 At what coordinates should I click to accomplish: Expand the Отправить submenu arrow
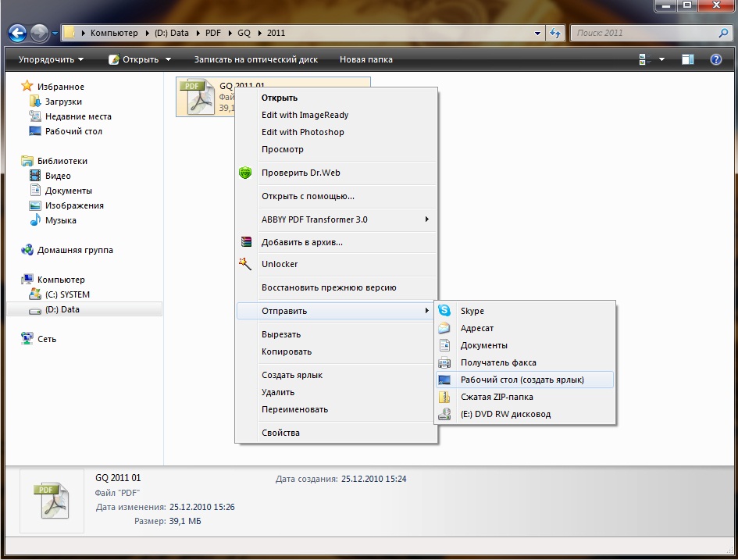pos(426,311)
